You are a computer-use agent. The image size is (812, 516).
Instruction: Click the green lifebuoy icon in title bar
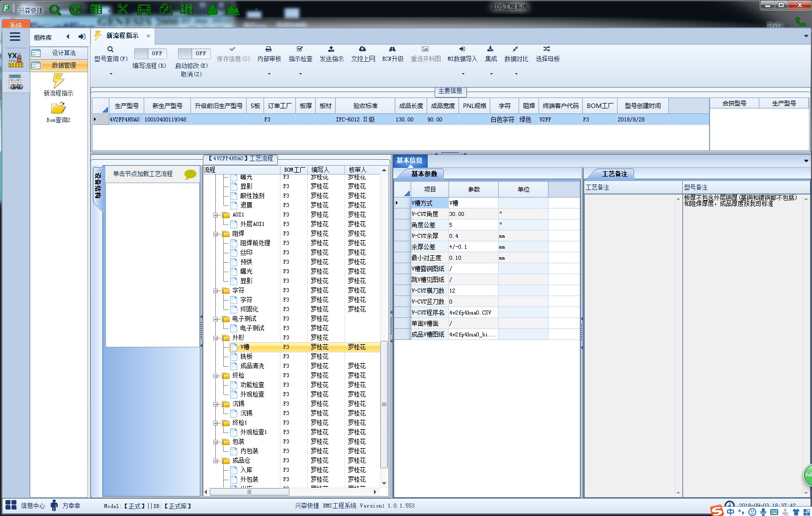coord(76,9)
